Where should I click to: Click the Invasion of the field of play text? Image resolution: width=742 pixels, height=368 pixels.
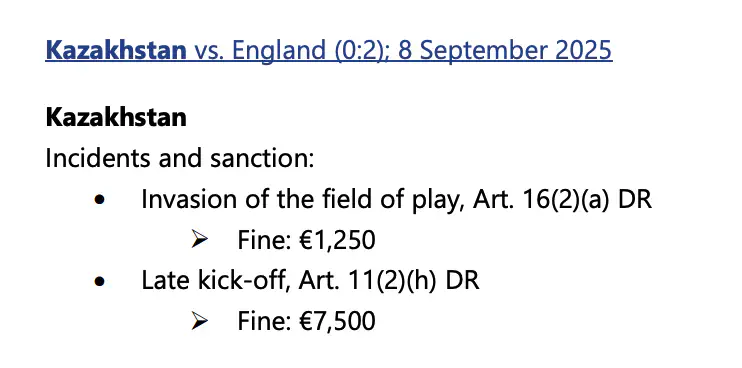click(297, 200)
